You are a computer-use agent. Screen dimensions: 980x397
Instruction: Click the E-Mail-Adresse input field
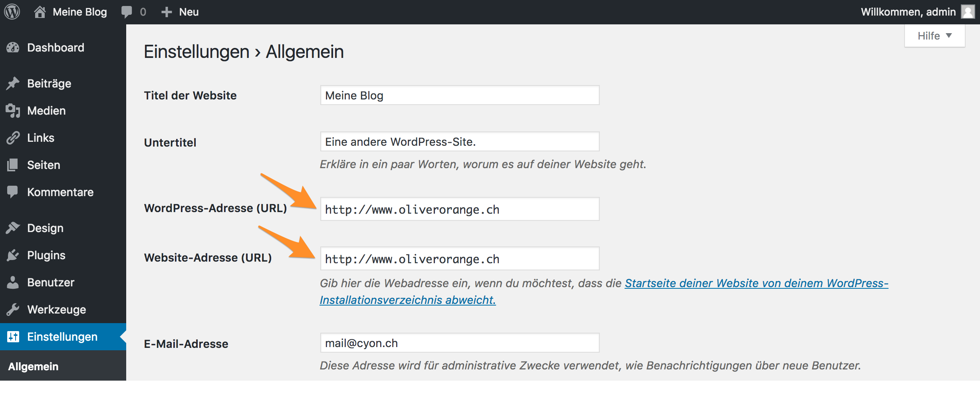pos(459,343)
